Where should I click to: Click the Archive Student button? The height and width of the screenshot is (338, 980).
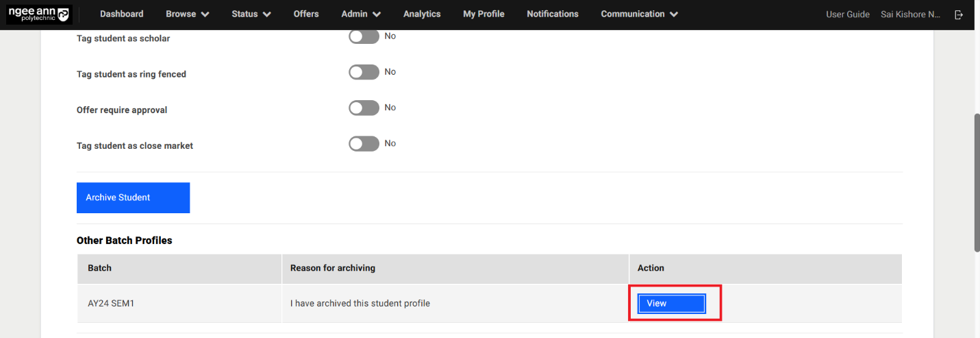tap(133, 197)
